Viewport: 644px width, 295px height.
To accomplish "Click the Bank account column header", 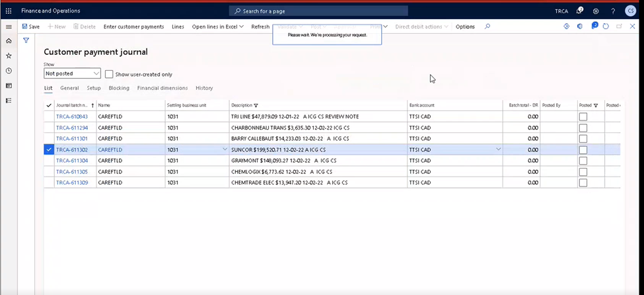I will (455, 105).
